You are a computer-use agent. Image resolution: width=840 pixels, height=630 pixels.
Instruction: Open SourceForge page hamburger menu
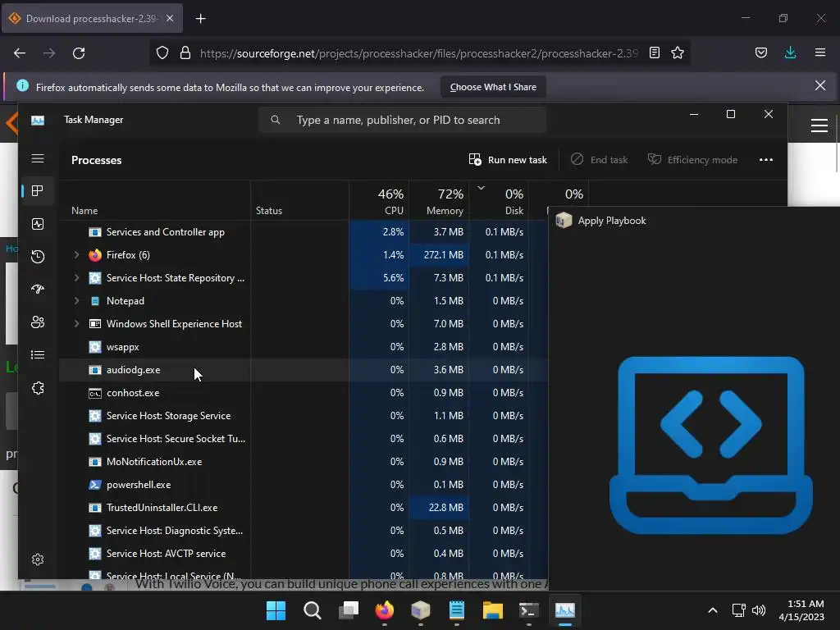819,126
